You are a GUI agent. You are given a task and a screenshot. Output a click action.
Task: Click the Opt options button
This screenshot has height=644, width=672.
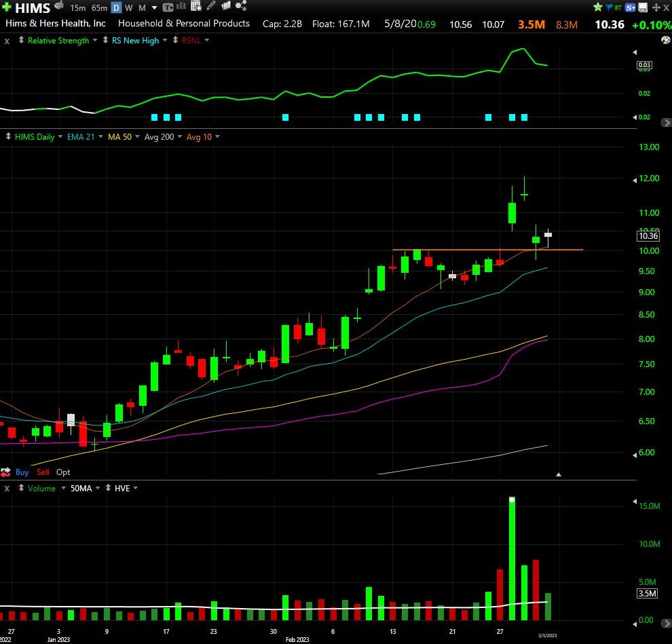coord(63,472)
